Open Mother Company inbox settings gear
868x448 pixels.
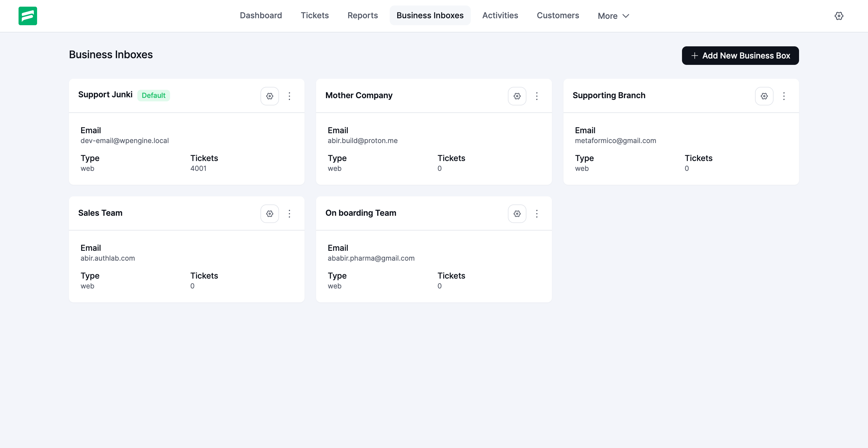(517, 96)
